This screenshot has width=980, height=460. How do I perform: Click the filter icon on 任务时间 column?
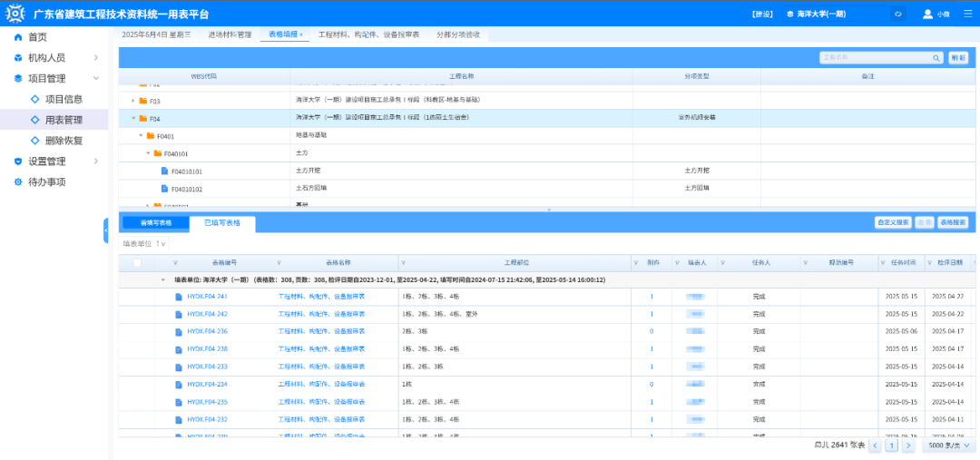(x=884, y=263)
